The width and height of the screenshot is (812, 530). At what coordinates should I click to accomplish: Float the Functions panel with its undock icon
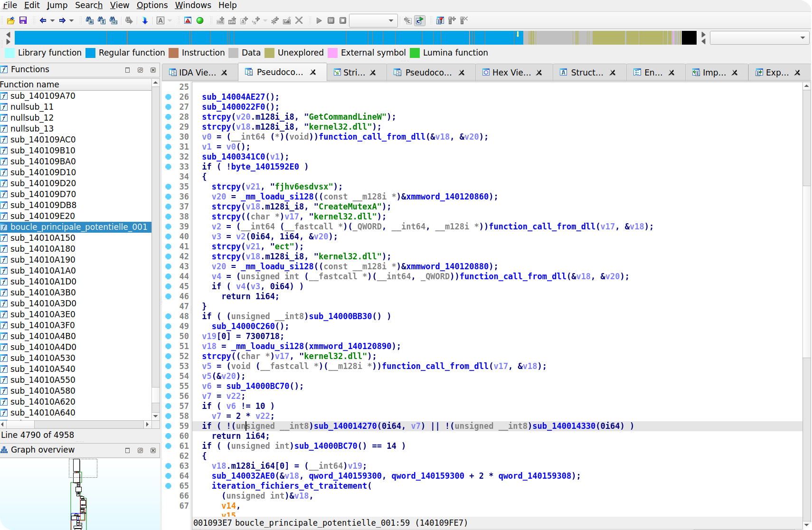(140, 70)
